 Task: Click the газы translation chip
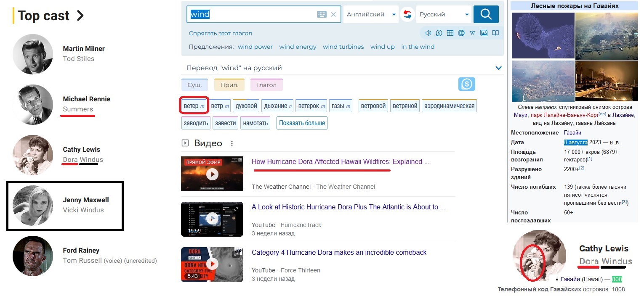341,106
